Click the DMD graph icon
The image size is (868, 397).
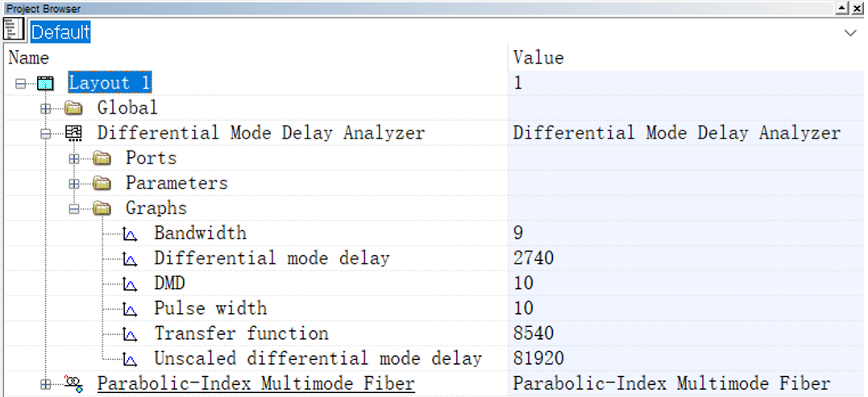(131, 284)
